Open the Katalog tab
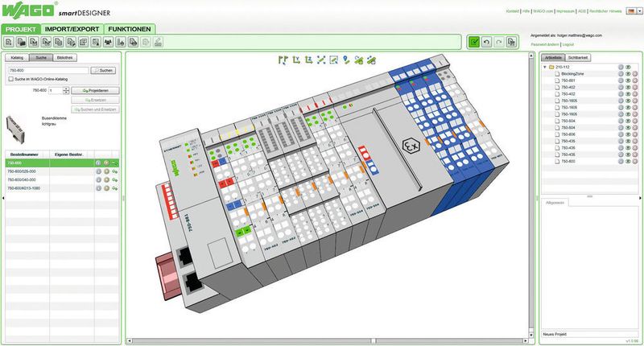 click(17, 58)
